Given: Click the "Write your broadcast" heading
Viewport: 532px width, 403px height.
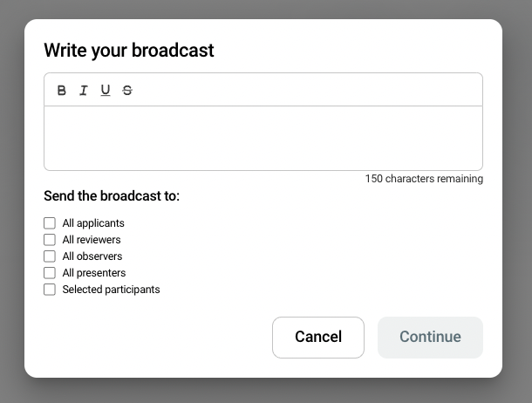Looking at the screenshot, I should pos(129,51).
